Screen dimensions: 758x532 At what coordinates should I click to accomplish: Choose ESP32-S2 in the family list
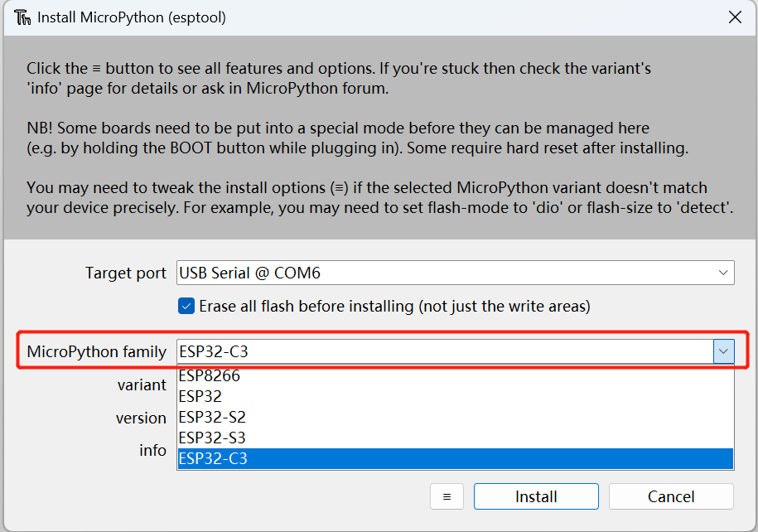(x=456, y=418)
